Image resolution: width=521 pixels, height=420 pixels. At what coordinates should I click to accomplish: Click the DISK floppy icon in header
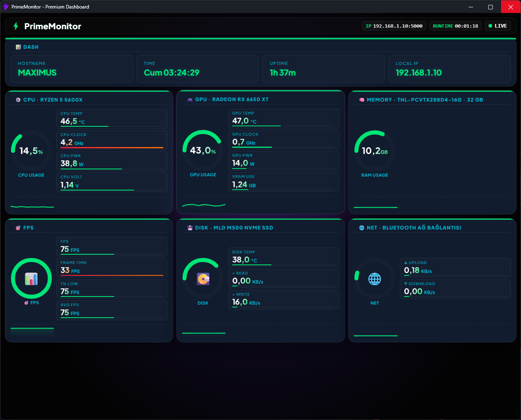(190, 228)
